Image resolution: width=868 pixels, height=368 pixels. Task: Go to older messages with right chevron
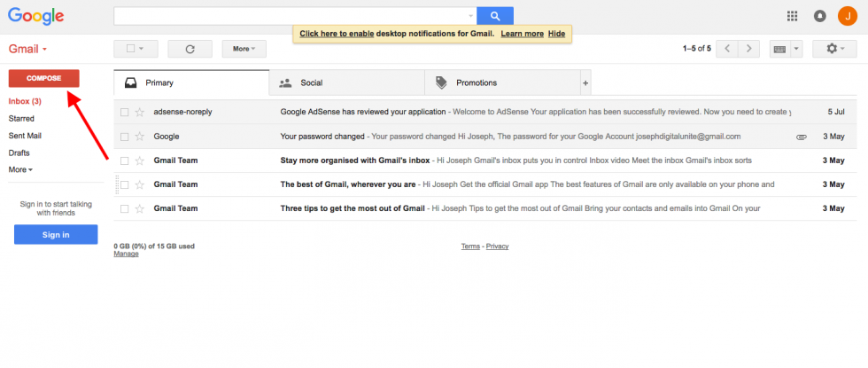click(748, 49)
